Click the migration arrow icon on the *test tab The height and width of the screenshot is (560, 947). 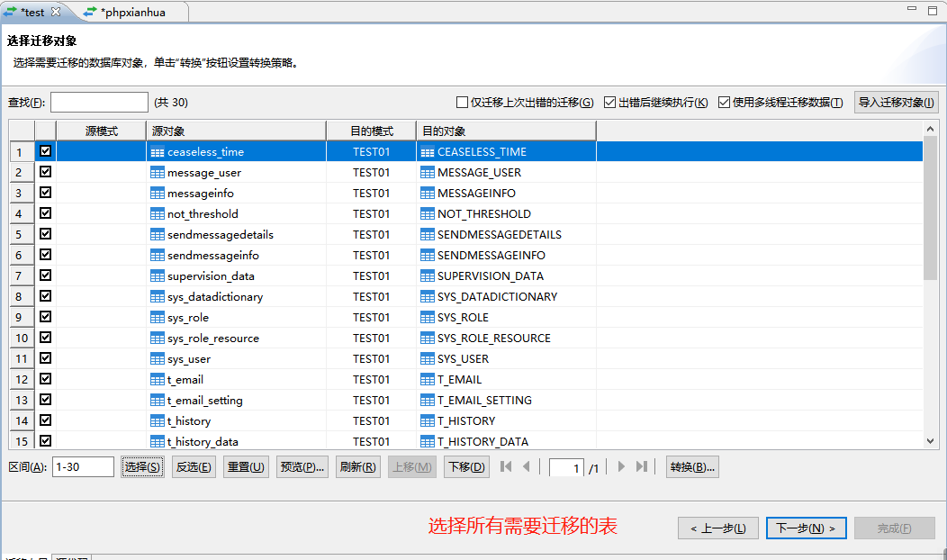point(11,13)
